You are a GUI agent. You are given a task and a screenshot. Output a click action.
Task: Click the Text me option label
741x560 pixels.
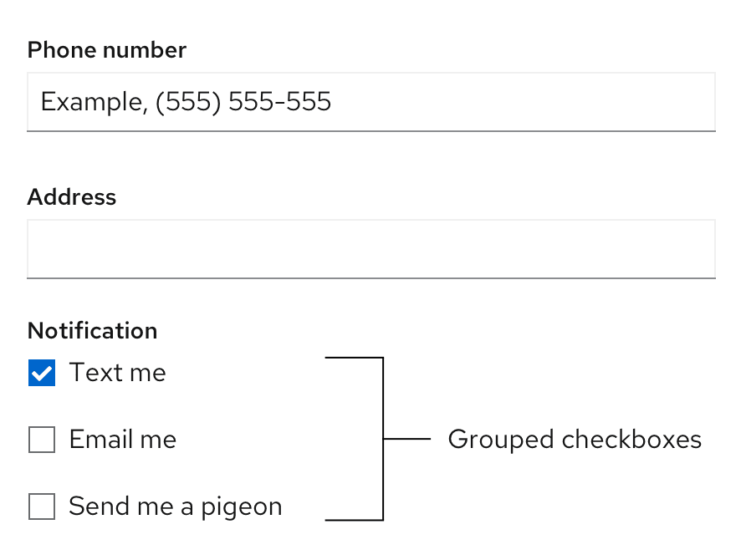118,373
